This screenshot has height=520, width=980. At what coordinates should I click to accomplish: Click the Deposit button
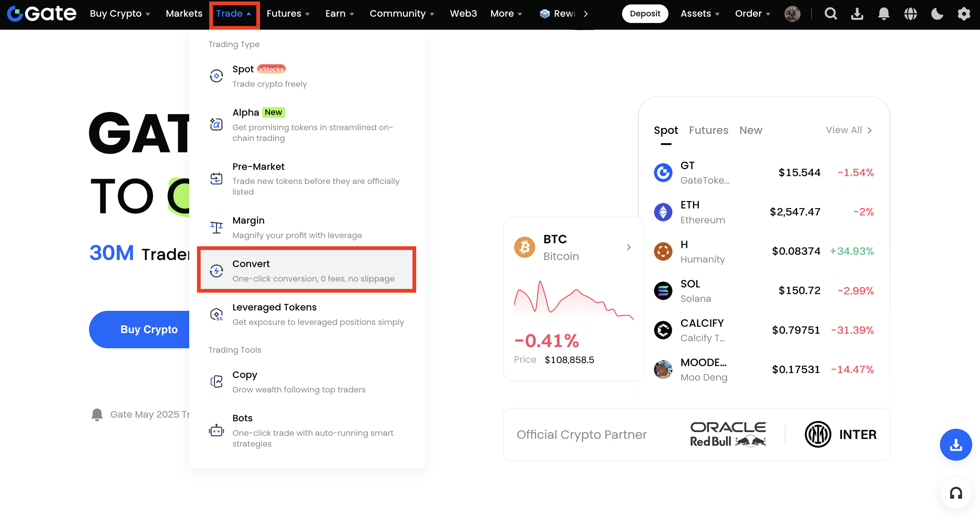coord(645,14)
